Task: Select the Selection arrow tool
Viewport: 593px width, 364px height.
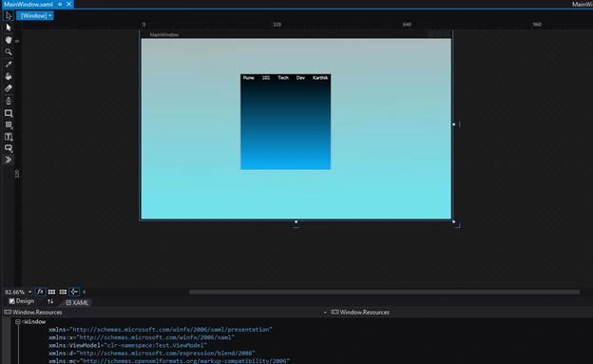Action: click(9, 28)
